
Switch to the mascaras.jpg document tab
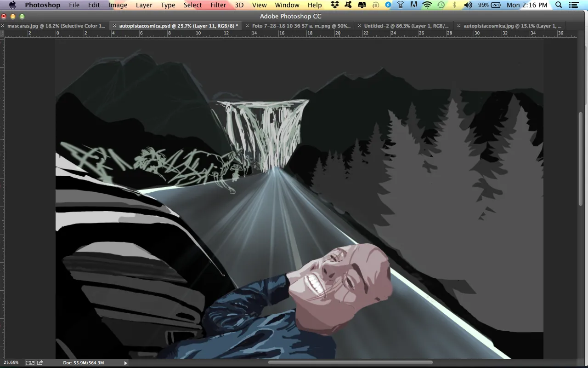tap(56, 26)
